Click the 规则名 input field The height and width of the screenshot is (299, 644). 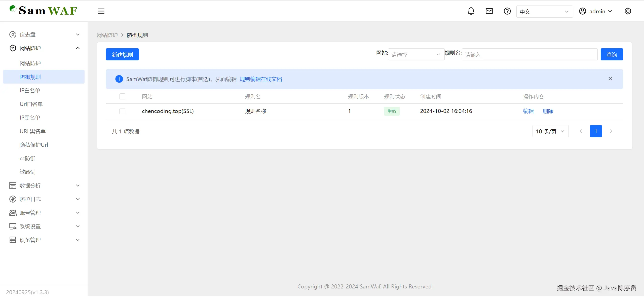click(x=529, y=54)
